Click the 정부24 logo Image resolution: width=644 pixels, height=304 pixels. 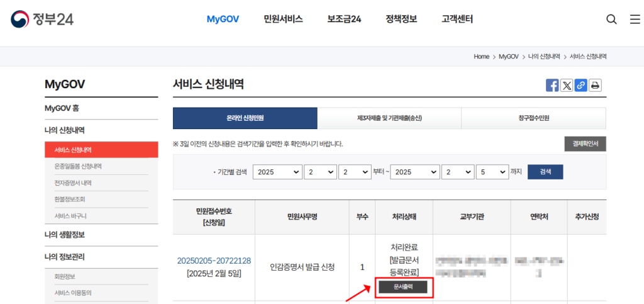click(42, 19)
